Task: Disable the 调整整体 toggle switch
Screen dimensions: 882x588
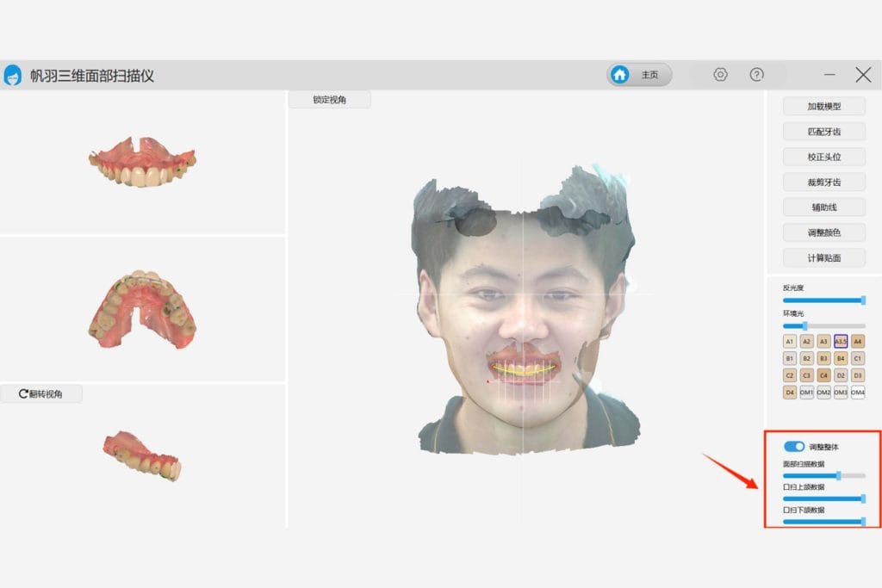Action: [x=794, y=446]
